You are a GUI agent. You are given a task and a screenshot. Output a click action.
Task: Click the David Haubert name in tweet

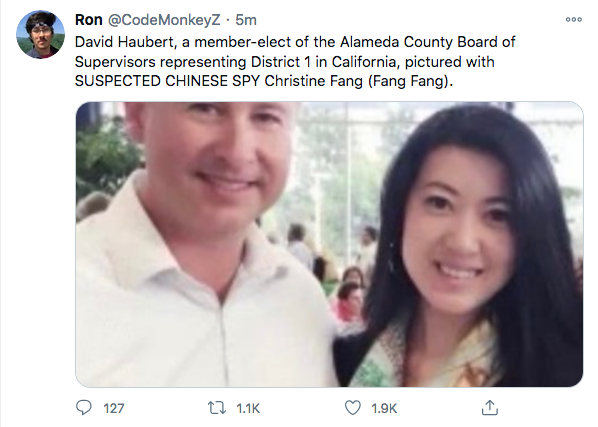(124, 42)
